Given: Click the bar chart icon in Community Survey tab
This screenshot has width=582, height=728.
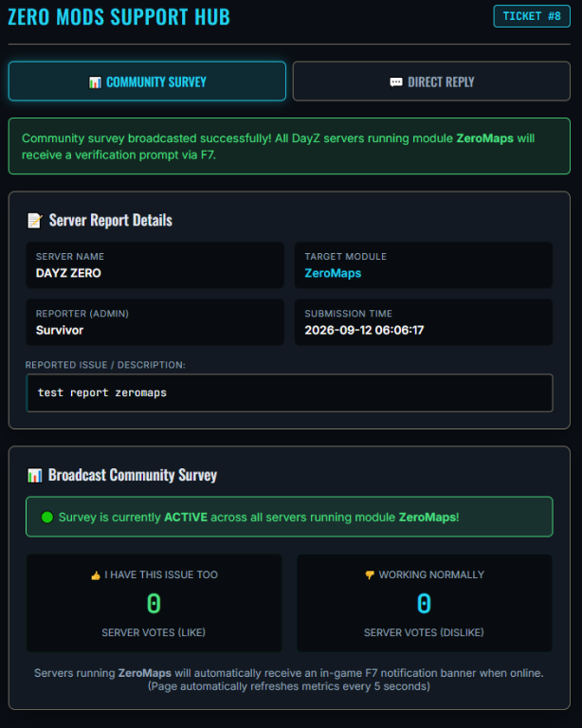Looking at the screenshot, I should [x=95, y=82].
